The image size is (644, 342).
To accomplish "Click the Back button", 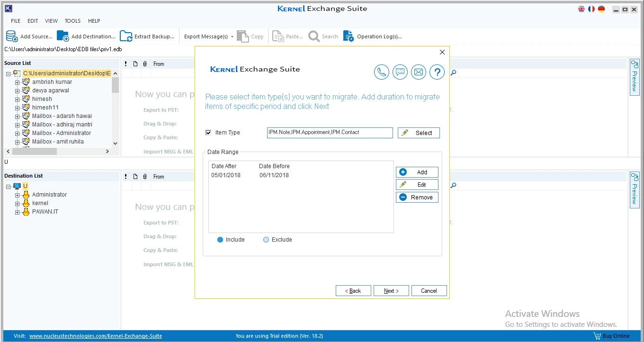I will 353,291.
